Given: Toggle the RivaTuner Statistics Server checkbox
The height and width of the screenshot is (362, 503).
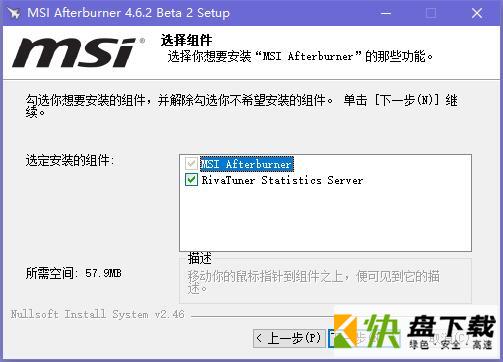Looking at the screenshot, I should tap(191, 180).
